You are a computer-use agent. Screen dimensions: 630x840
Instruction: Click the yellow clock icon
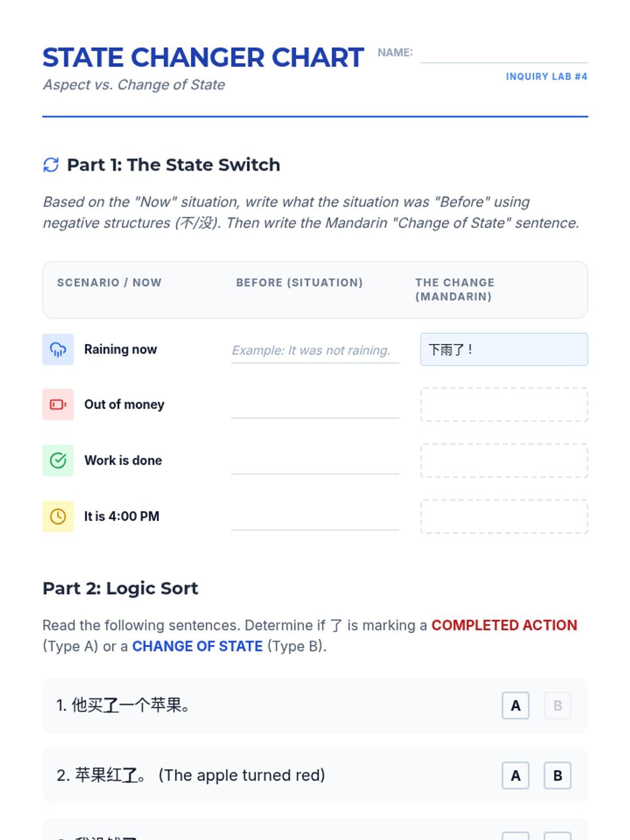click(58, 517)
